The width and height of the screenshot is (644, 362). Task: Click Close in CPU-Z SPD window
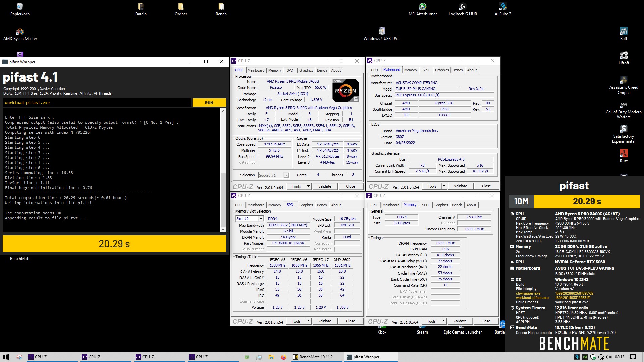click(x=351, y=321)
